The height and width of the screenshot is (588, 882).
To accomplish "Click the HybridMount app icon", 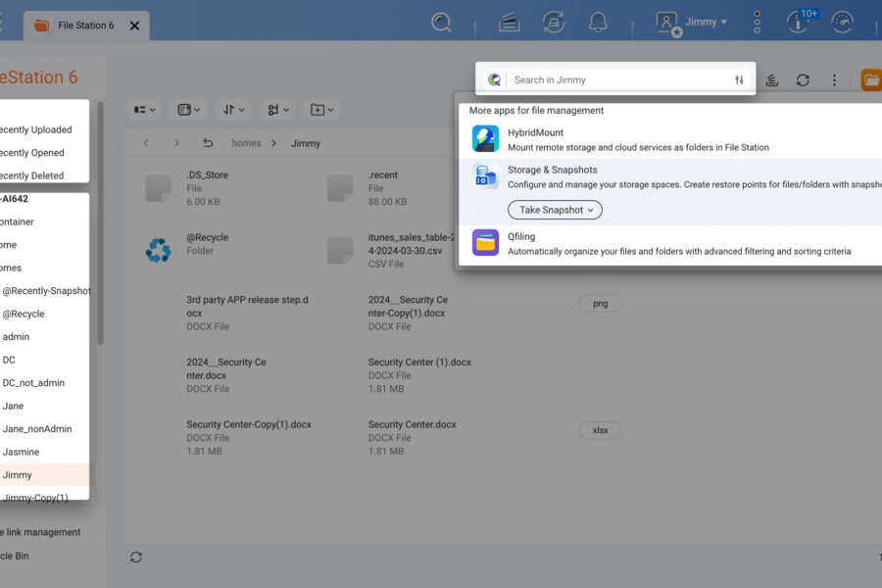I will pos(485,139).
